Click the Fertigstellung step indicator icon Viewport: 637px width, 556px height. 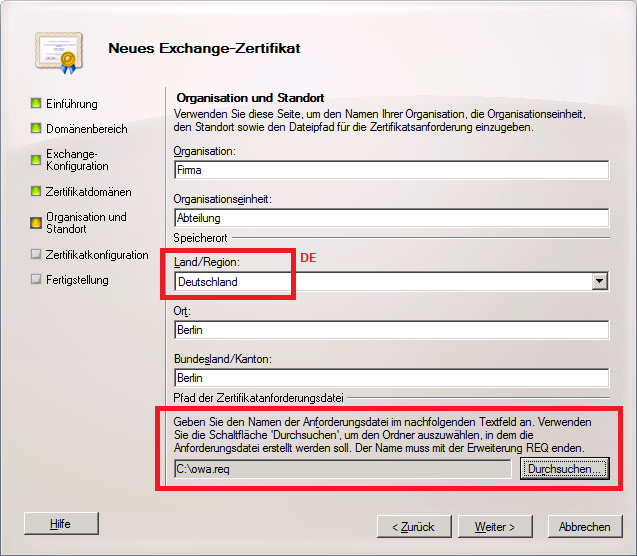point(36,280)
